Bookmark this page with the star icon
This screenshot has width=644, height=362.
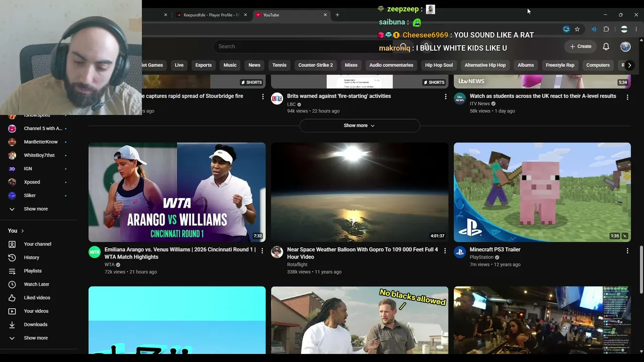pyautogui.click(x=577, y=29)
